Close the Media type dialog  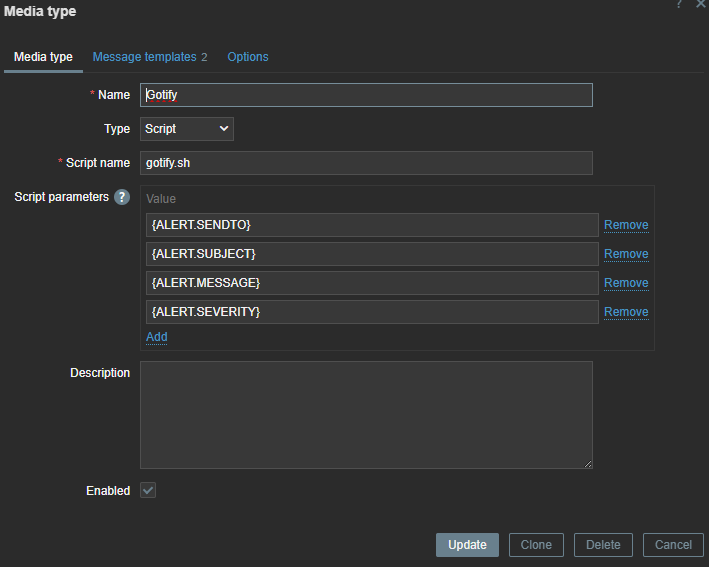[x=700, y=5]
